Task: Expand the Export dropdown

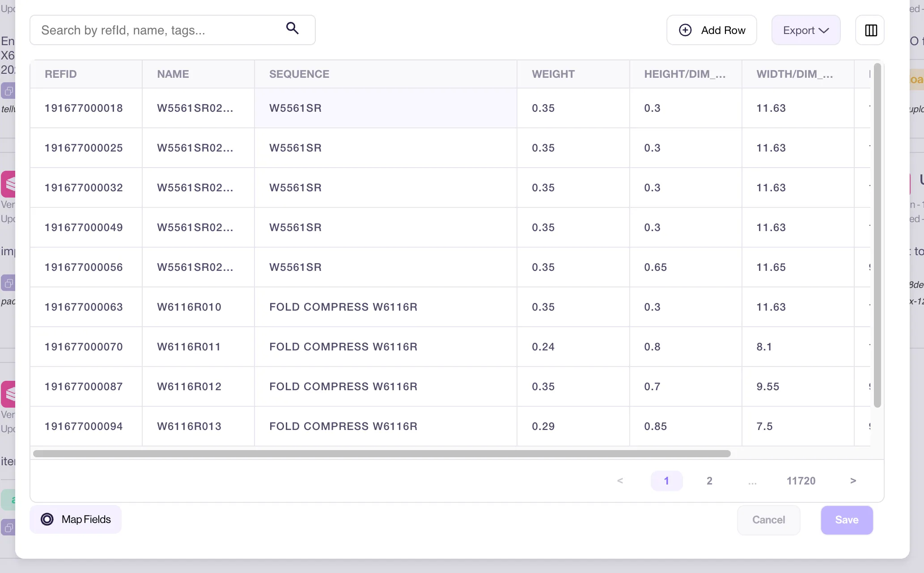Action: click(806, 30)
